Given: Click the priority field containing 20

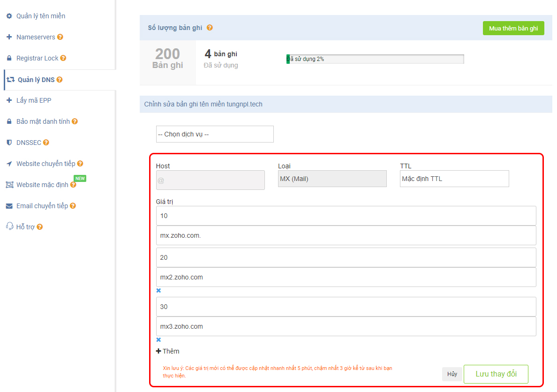Looking at the screenshot, I should tap(346, 257).
